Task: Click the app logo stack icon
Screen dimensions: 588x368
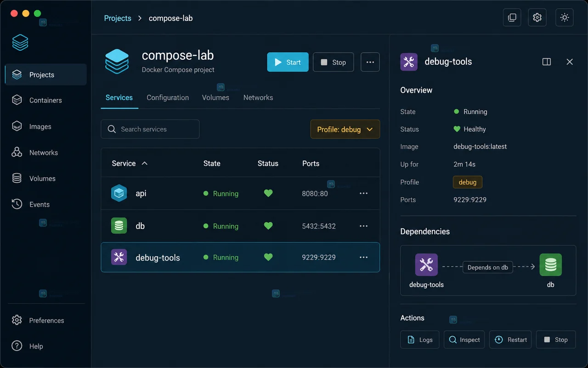Action: coord(20,43)
